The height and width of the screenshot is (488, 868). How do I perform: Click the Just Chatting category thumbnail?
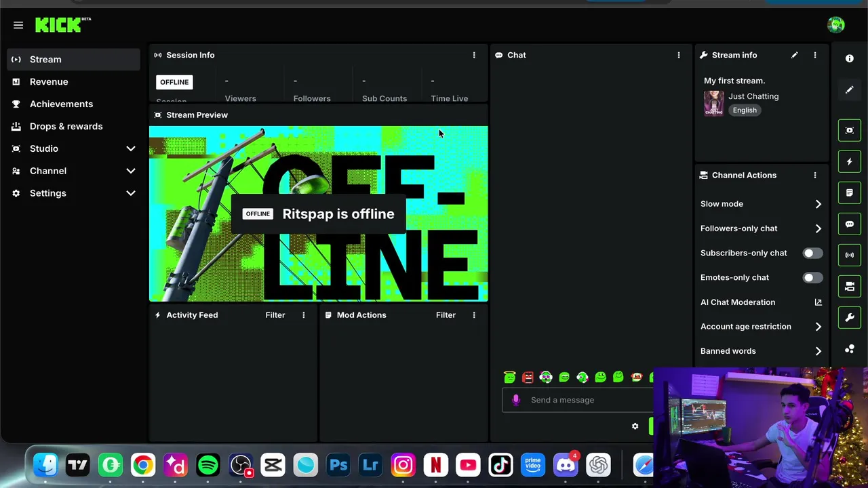713,103
